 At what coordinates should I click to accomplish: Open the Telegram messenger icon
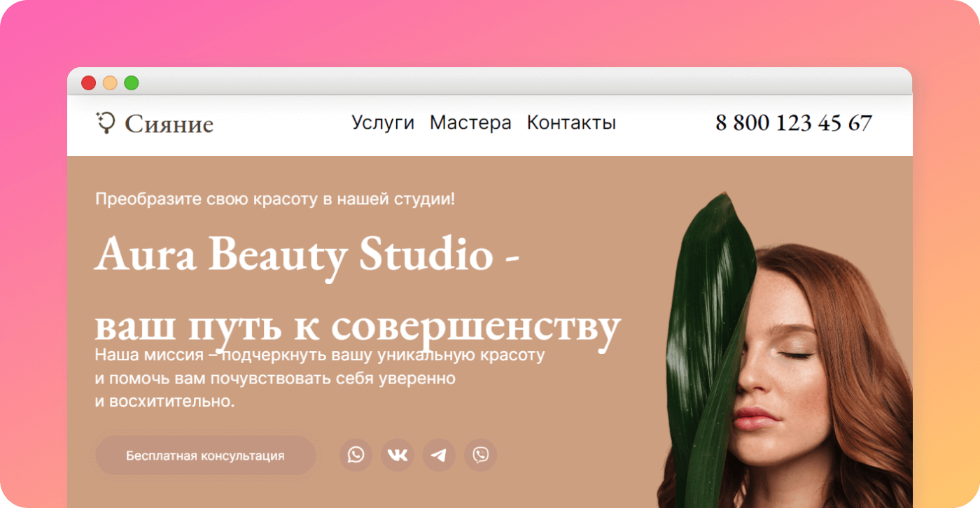[439, 456]
